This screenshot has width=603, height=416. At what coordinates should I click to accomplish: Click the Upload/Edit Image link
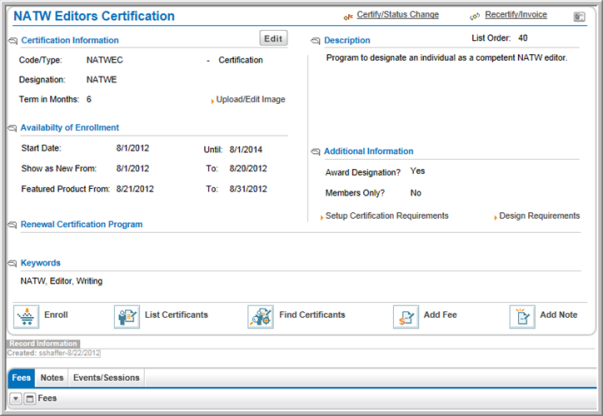250,100
